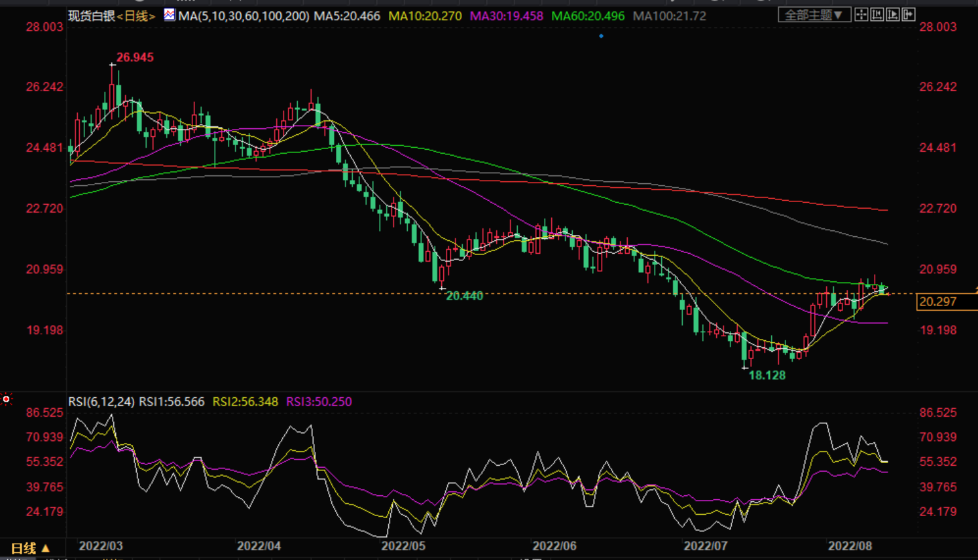
Task: Click the small blue dot marker on chart
Action: 601,36
